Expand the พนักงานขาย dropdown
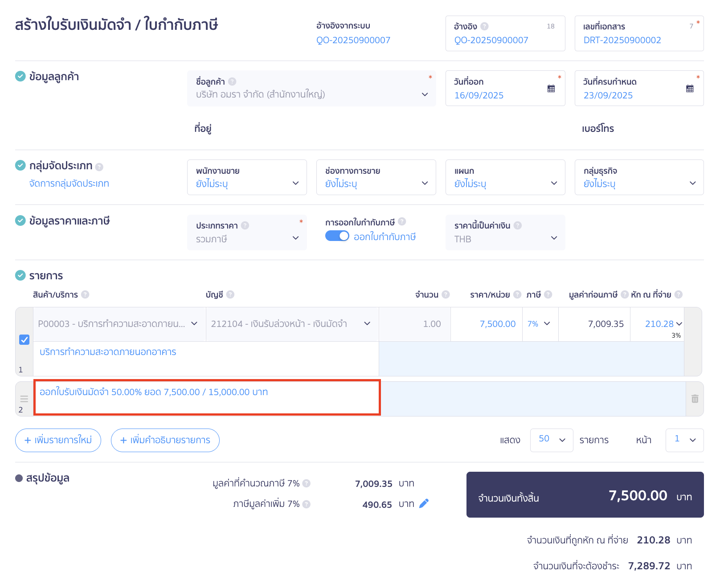Screen dimensions: 720x588 click(295, 183)
